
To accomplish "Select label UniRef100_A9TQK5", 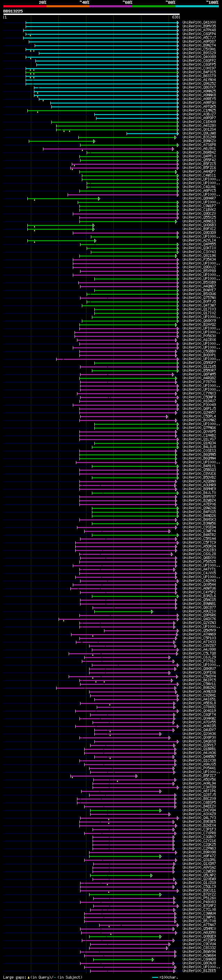I will (x=199, y=106).
